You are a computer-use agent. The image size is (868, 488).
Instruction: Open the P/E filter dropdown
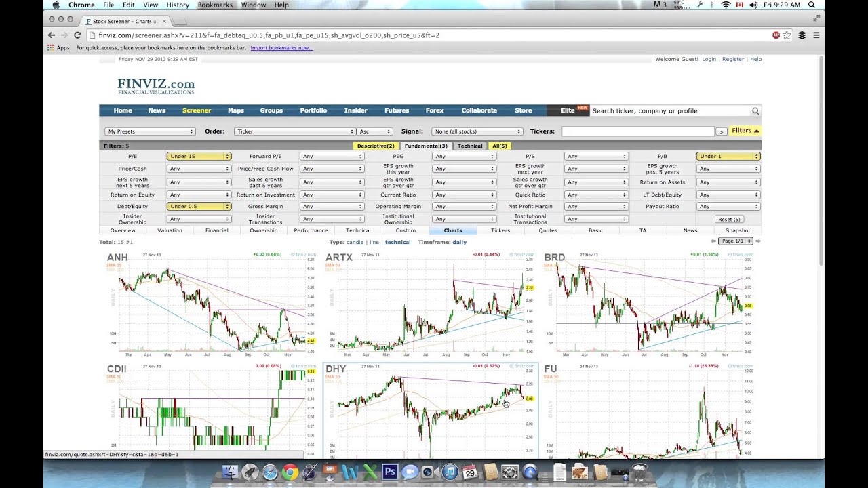199,156
